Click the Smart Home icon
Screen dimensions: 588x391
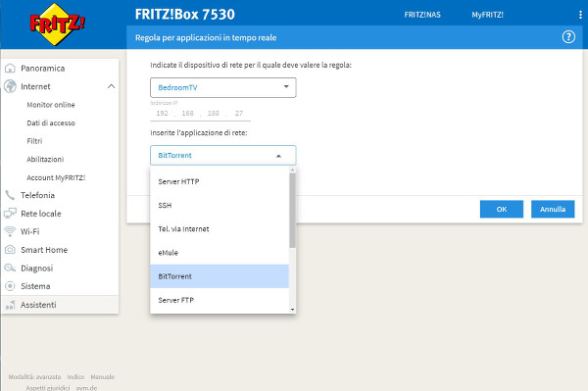point(10,250)
